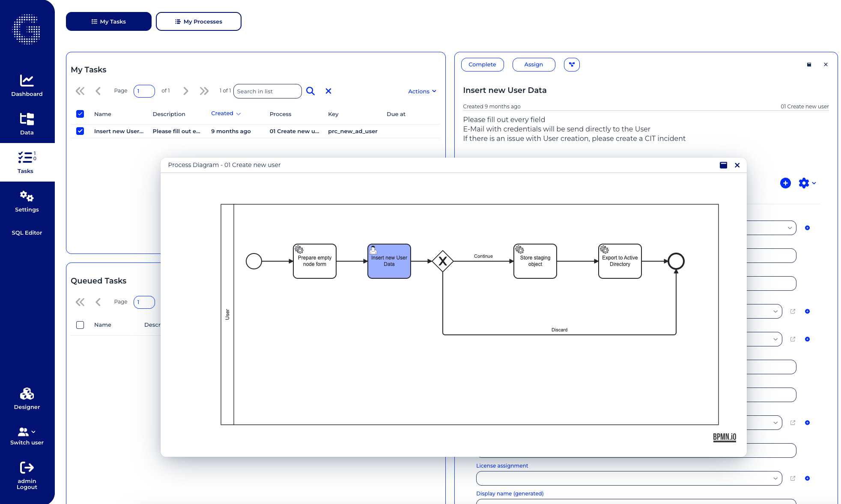Expand the Actions dropdown
Screen dimensions: 841x504
422,91
